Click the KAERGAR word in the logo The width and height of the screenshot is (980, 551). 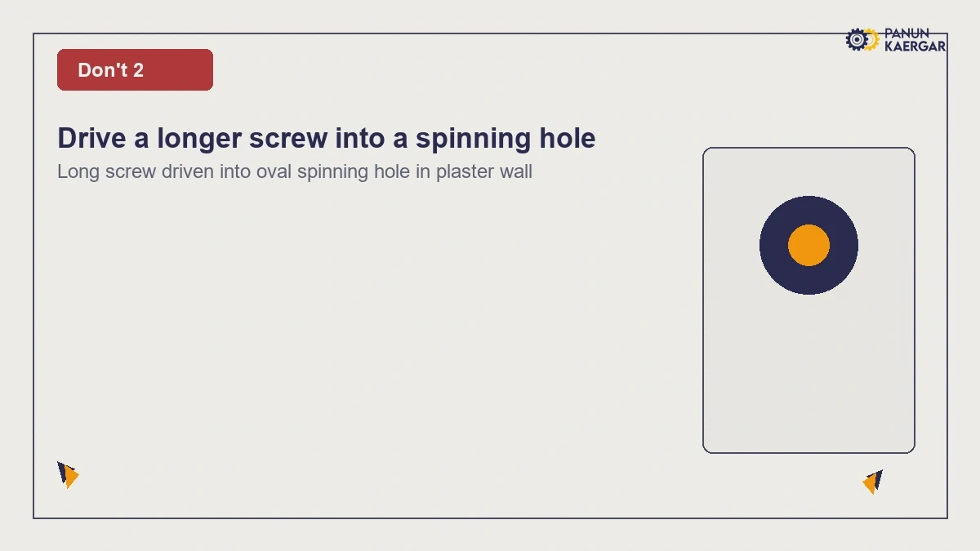click(915, 47)
